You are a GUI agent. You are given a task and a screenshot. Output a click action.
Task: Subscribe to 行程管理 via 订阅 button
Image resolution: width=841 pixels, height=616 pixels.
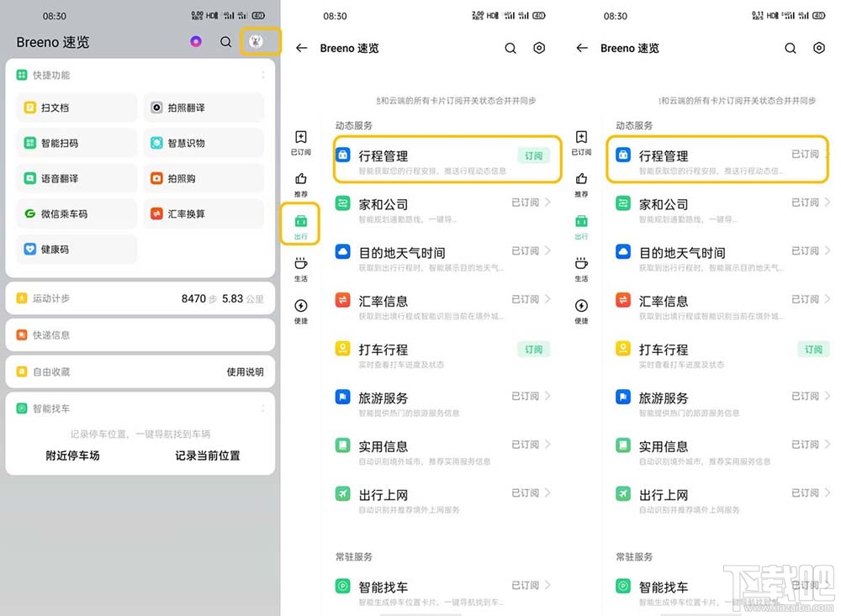coord(533,155)
